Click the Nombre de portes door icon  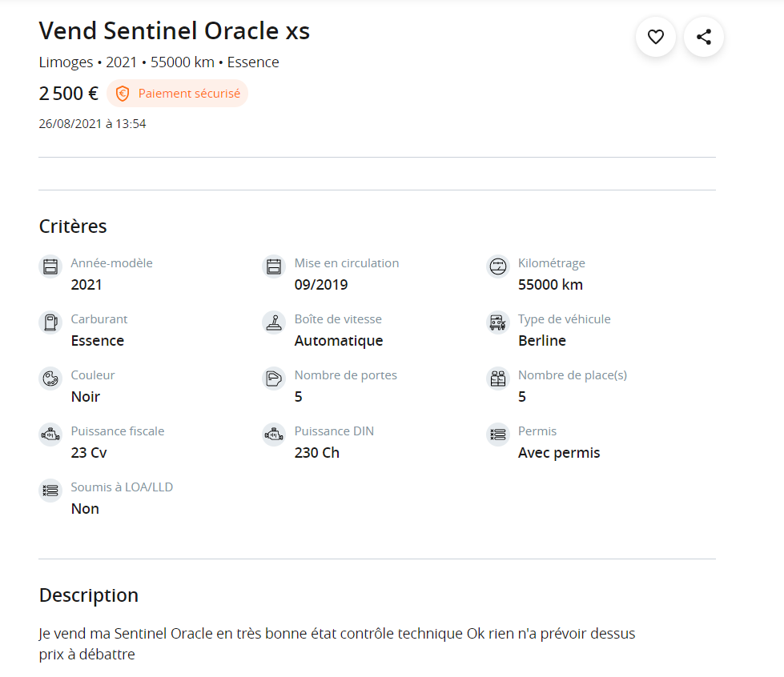(274, 379)
